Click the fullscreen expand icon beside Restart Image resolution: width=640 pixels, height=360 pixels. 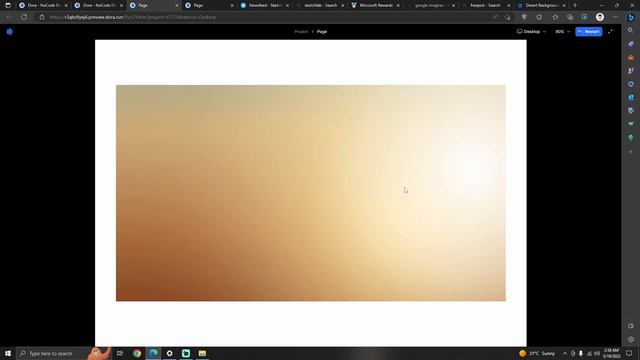(610, 31)
